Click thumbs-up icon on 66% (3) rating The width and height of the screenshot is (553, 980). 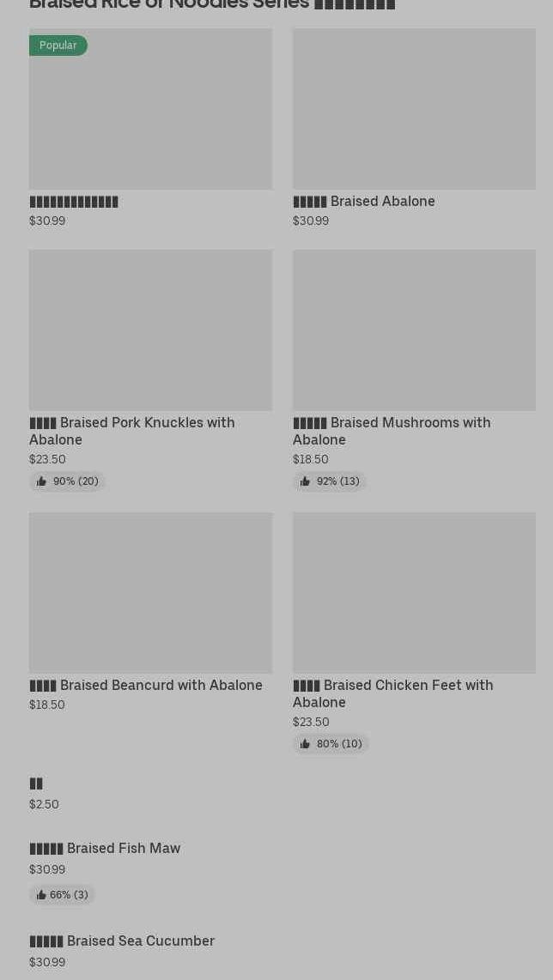coord(41,895)
